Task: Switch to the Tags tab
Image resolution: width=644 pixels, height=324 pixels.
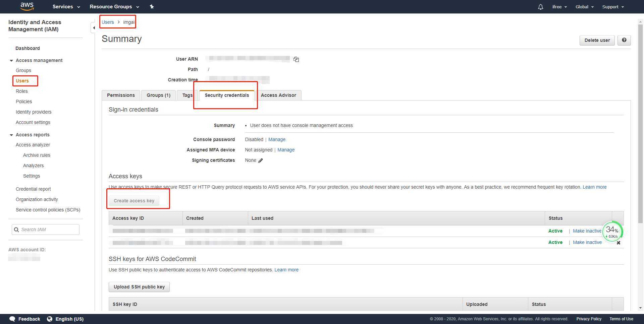Action: point(187,95)
